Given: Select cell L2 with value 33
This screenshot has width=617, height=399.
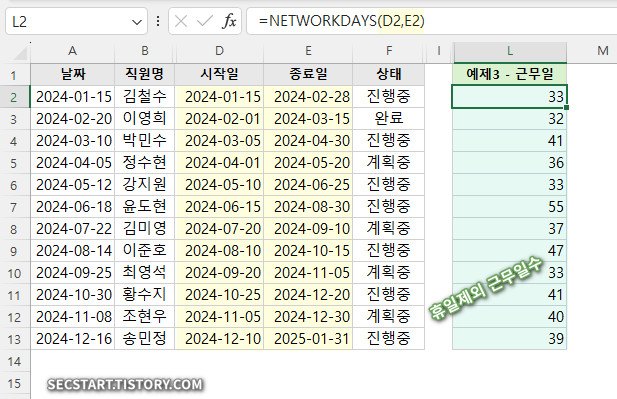Looking at the screenshot, I should click(510, 96).
